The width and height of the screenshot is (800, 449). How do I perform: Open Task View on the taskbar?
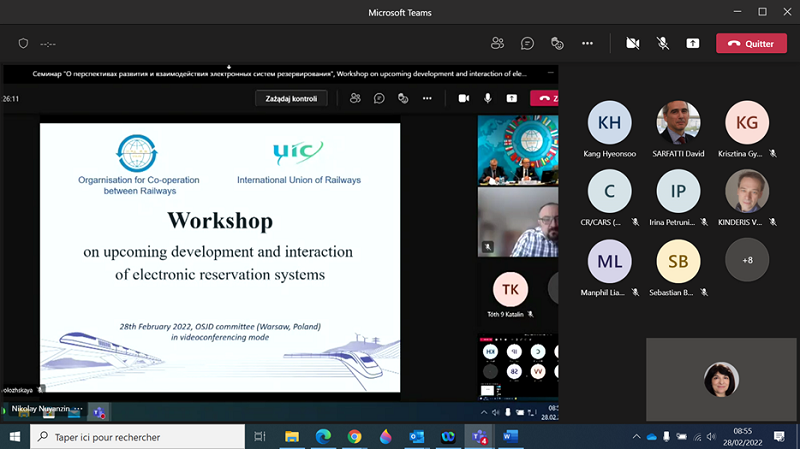point(260,437)
